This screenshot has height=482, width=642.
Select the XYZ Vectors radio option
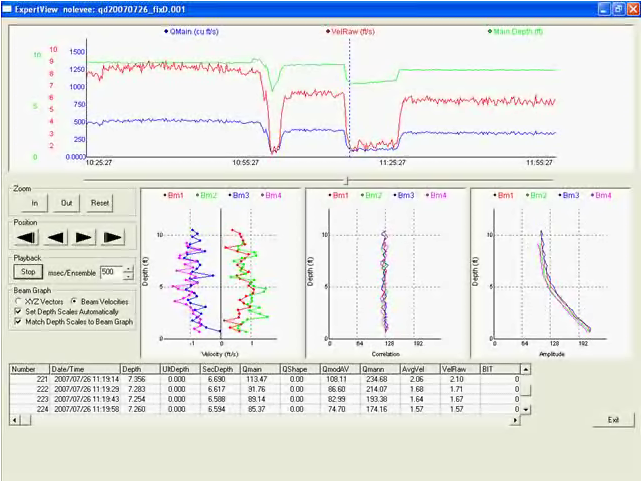pyautogui.click(x=19, y=301)
